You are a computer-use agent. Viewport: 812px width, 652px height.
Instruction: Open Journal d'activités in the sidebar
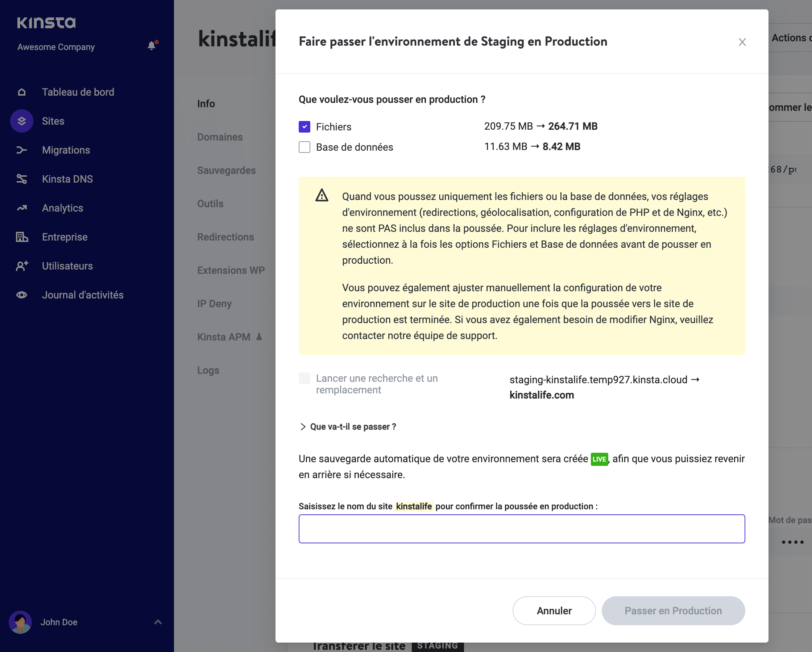pos(83,295)
